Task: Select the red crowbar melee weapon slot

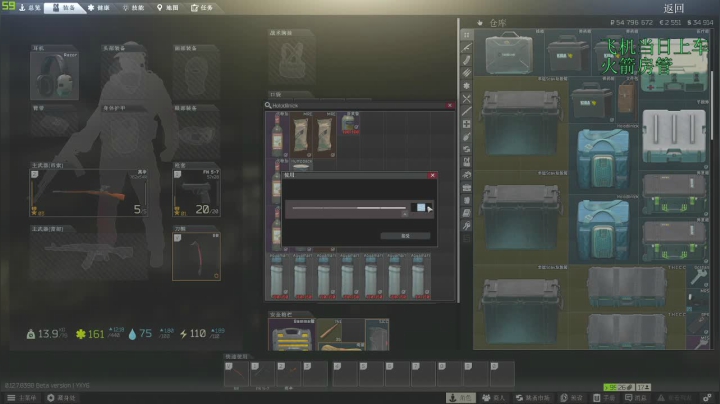Action: tap(197, 256)
